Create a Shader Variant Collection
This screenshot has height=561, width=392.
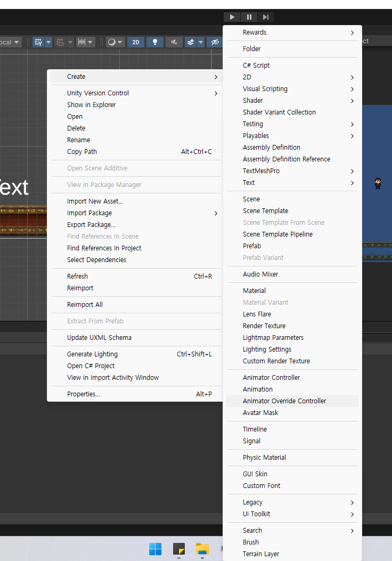pos(292,112)
